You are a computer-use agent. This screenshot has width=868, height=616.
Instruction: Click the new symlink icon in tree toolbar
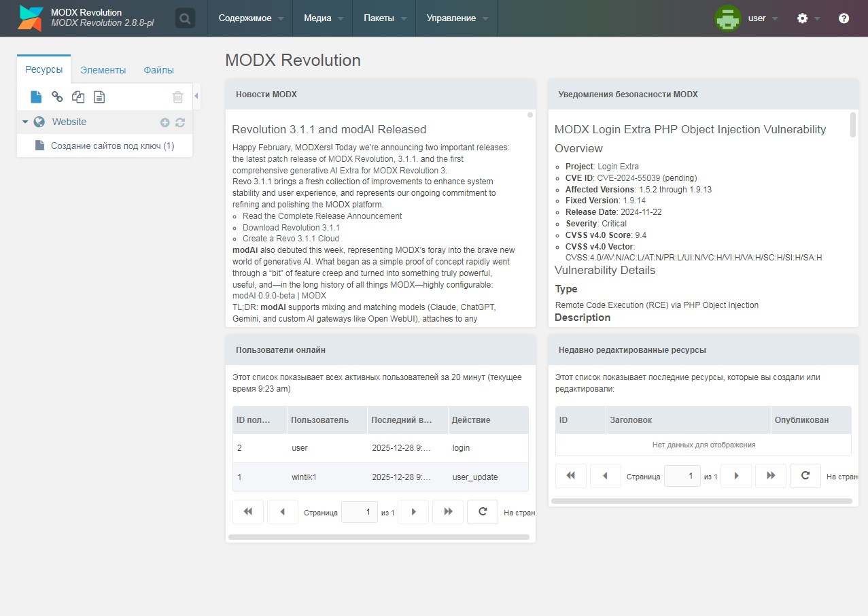78,97
